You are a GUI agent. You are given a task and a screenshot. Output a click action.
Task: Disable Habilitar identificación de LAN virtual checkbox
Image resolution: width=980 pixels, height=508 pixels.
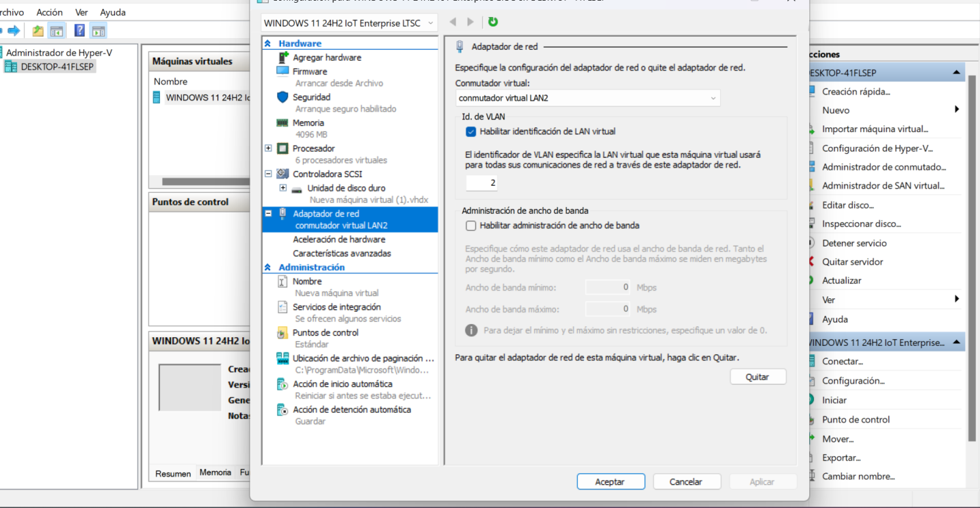tap(471, 131)
